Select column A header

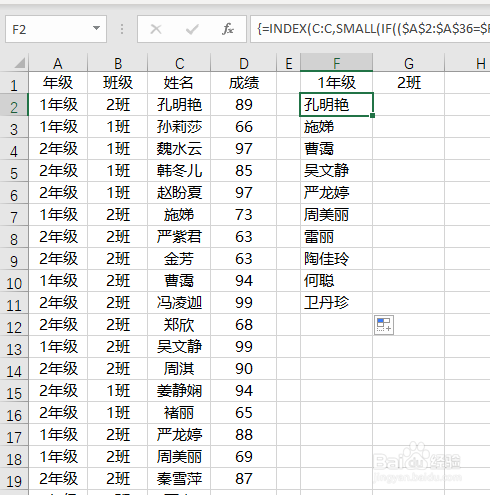click(x=58, y=63)
